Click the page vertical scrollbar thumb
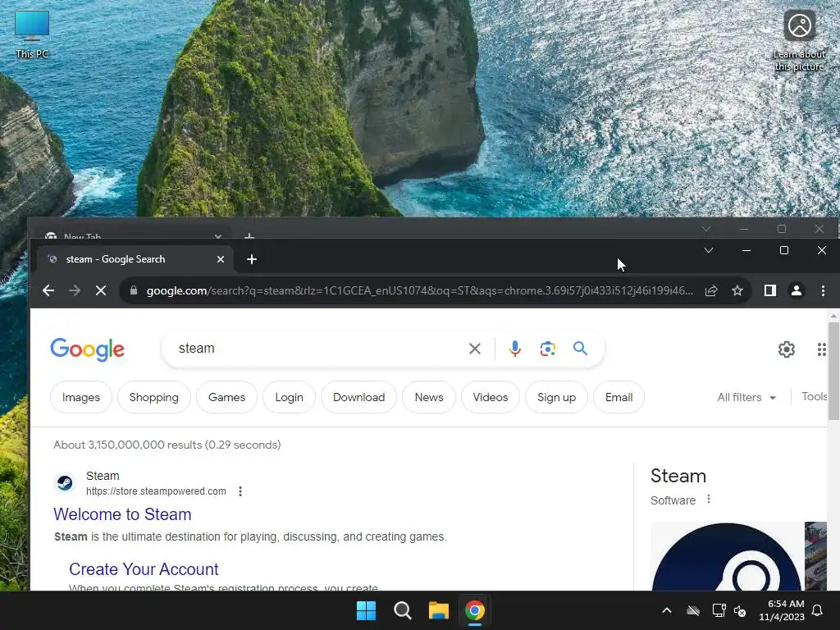Image resolution: width=840 pixels, height=630 pixels. (833, 371)
